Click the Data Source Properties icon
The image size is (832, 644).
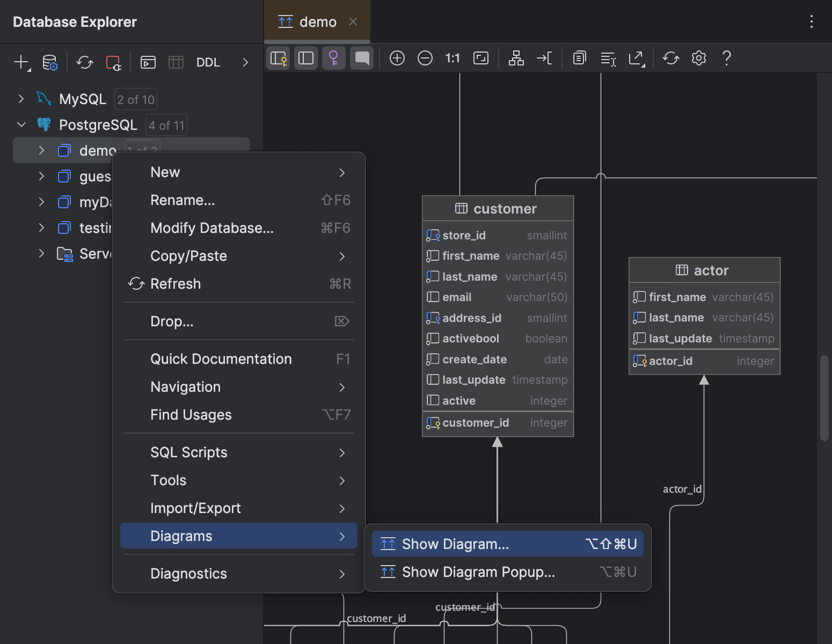(50, 62)
